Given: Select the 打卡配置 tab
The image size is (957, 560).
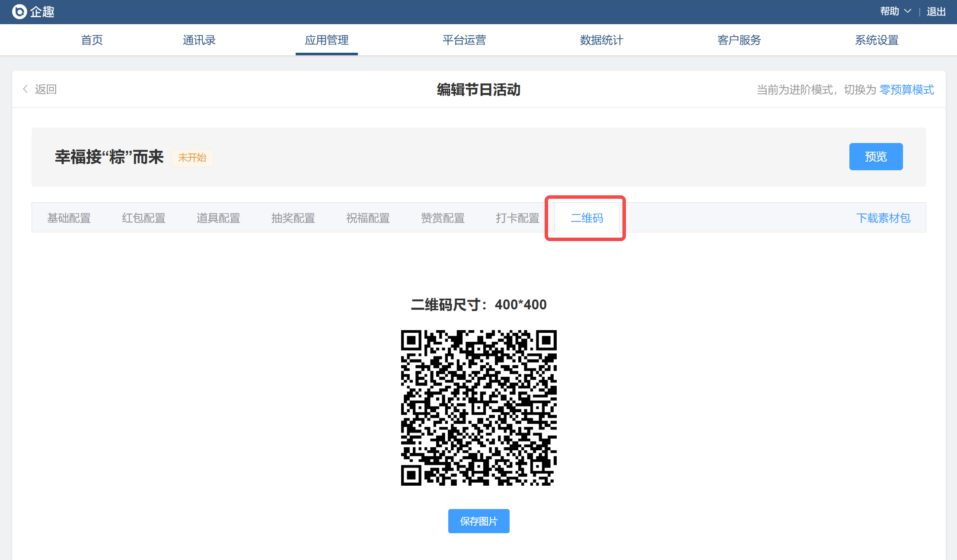Looking at the screenshot, I should [x=517, y=218].
